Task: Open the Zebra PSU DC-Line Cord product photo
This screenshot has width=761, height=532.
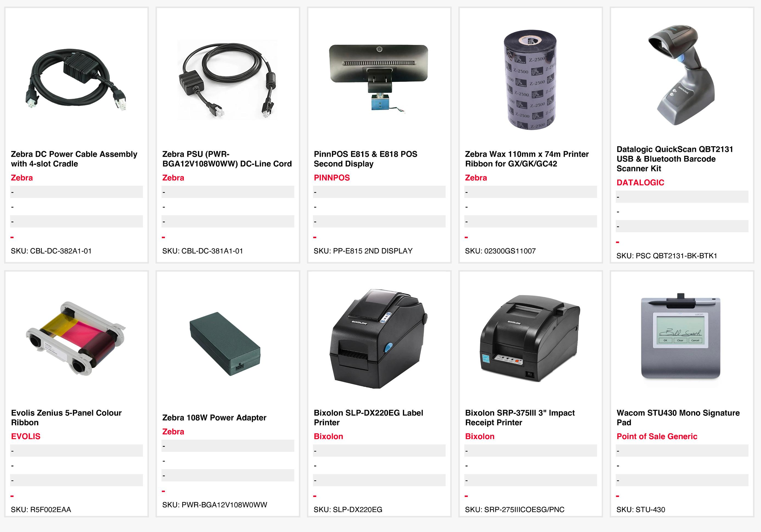Action: pos(228,80)
